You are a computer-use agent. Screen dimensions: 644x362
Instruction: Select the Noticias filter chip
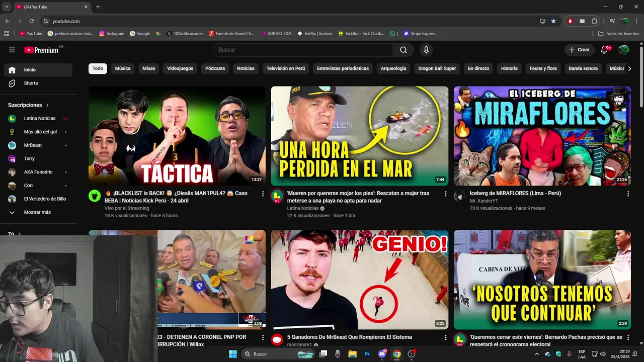(x=246, y=68)
